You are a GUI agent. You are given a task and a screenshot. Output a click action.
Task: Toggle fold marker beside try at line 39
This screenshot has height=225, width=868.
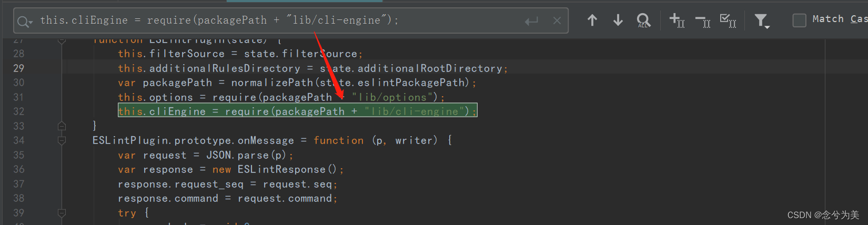62,213
